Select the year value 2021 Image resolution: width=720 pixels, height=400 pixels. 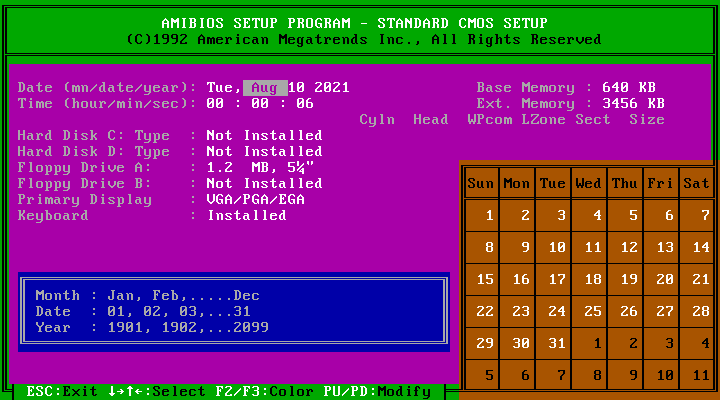pos(332,88)
